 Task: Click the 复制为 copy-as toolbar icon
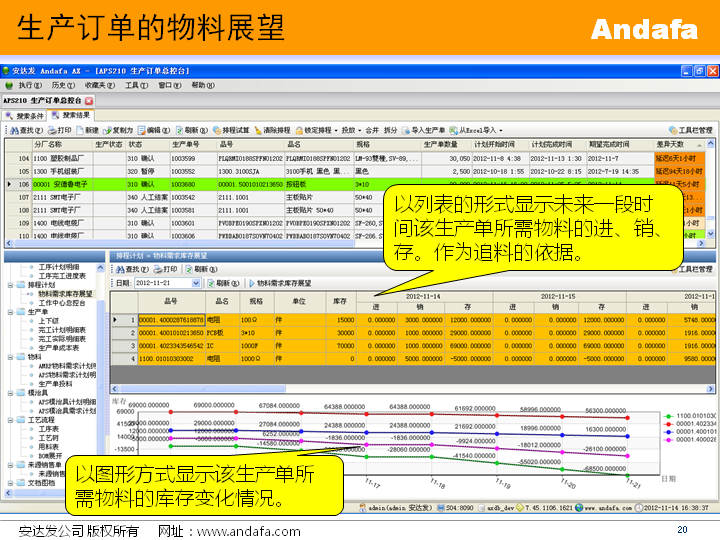click(119, 130)
